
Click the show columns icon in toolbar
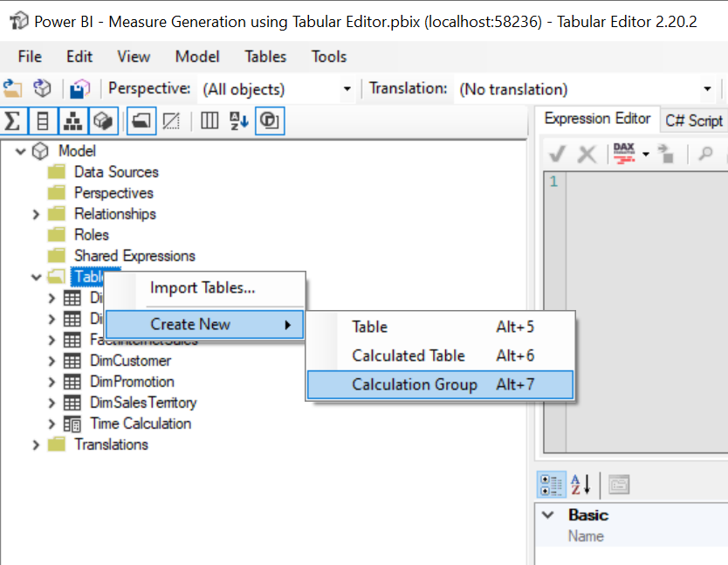pos(43,121)
